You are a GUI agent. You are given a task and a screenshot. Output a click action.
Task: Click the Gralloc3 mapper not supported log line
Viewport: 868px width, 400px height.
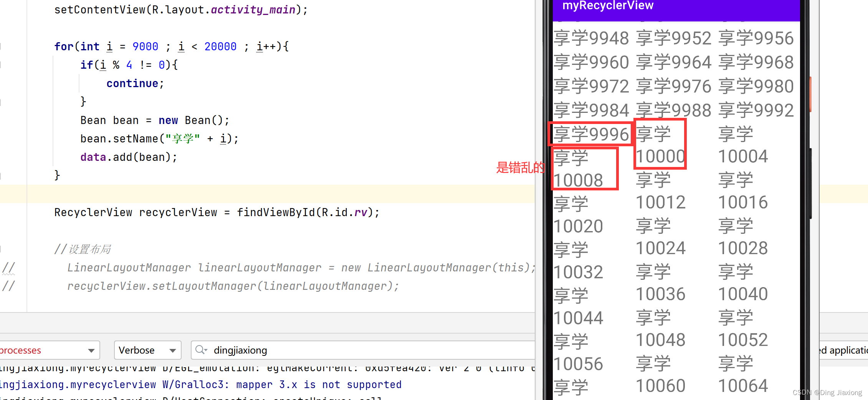[x=201, y=384]
